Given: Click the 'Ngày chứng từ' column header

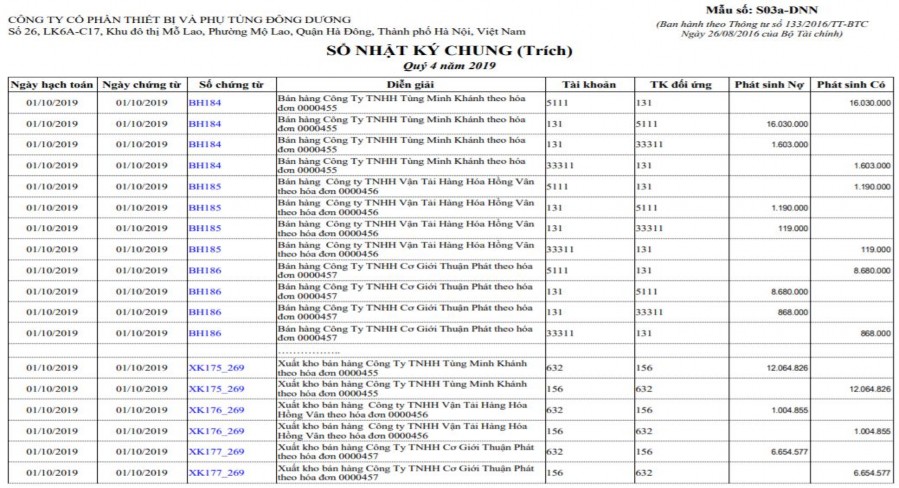Looking at the screenshot, I should pos(141,85).
